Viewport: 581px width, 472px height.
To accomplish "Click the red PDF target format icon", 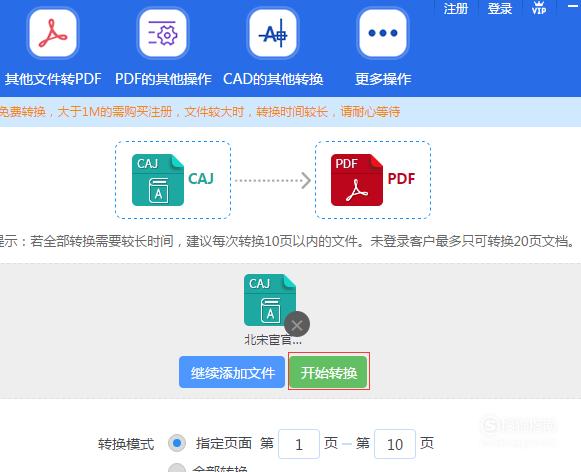I will tap(357, 180).
